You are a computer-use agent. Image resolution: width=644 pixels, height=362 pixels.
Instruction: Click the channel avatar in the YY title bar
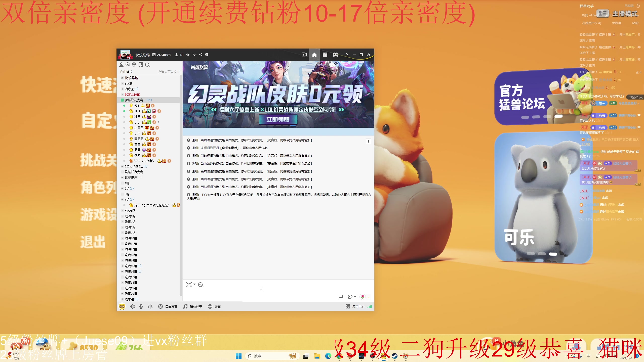tap(125, 55)
